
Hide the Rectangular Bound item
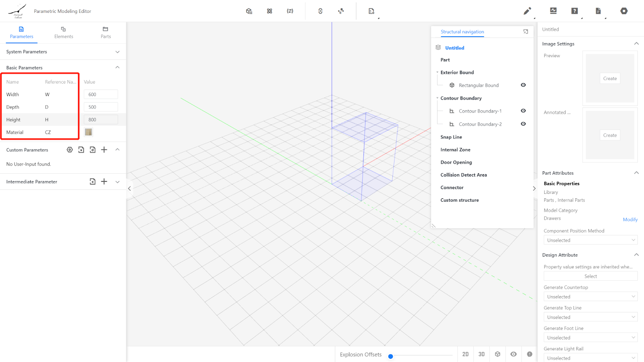pos(523,85)
